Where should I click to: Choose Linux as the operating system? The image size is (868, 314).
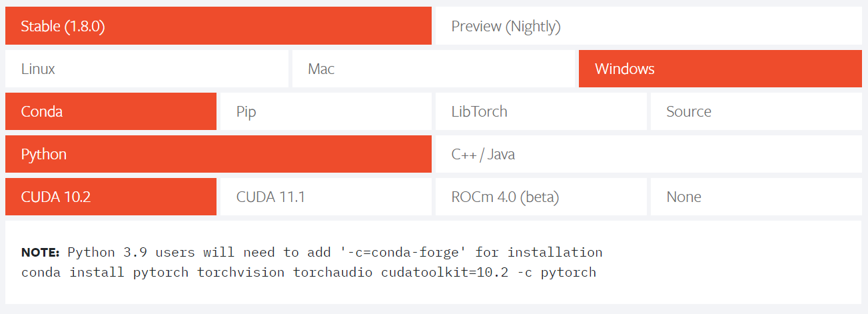click(x=147, y=69)
